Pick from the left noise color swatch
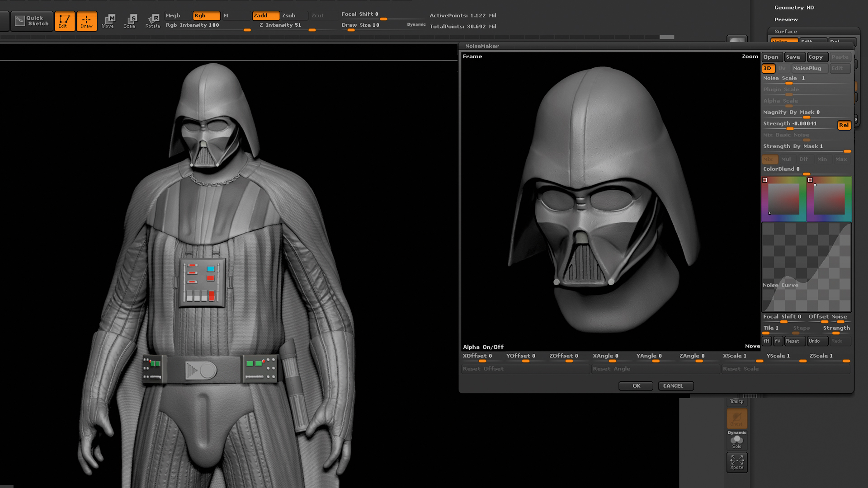This screenshot has height=488, width=868. (784, 199)
